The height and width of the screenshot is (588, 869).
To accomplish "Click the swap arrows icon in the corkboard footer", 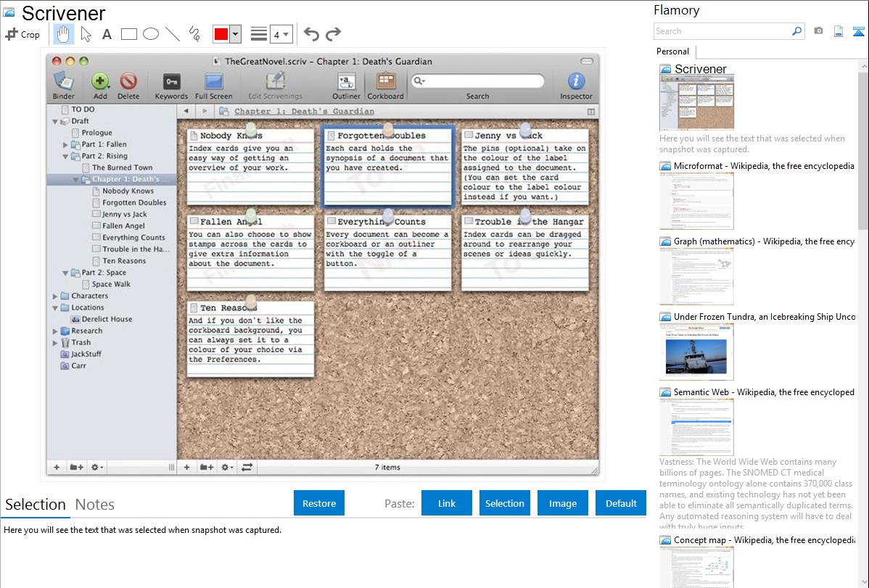I will click(247, 467).
